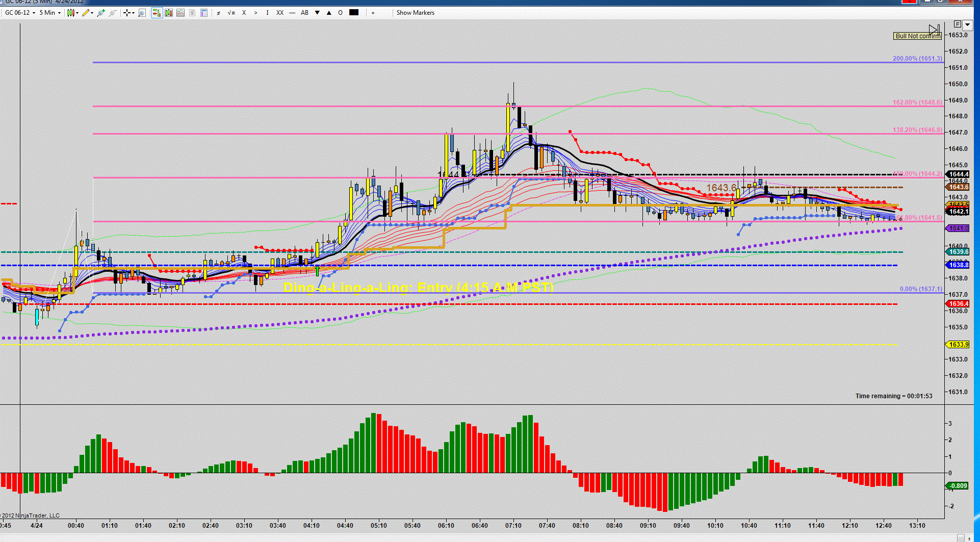Click the line chart strategies icon
Screen dimensions: 980x542
pyautogui.click(x=180, y=13)
